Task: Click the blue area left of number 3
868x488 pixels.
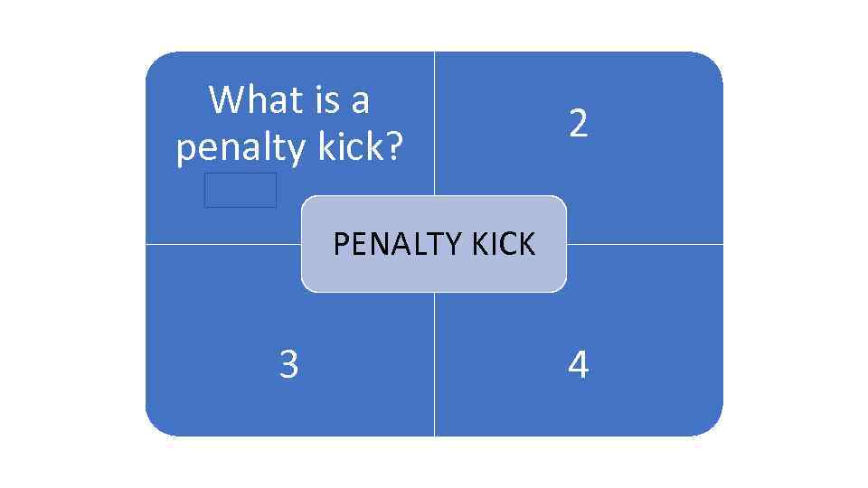Action: (208, 365)
